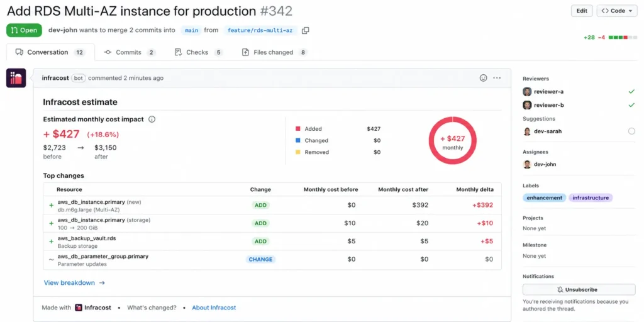Click the $2,723 before cost value
The width and height of the screenshot is (644, 322).
54,148
